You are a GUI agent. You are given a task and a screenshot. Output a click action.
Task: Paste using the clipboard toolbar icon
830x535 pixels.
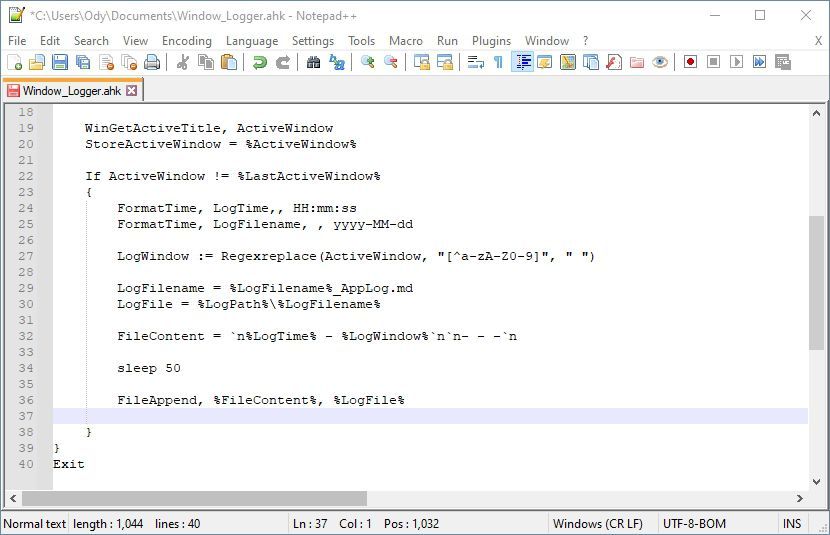[x=229, y=62]
